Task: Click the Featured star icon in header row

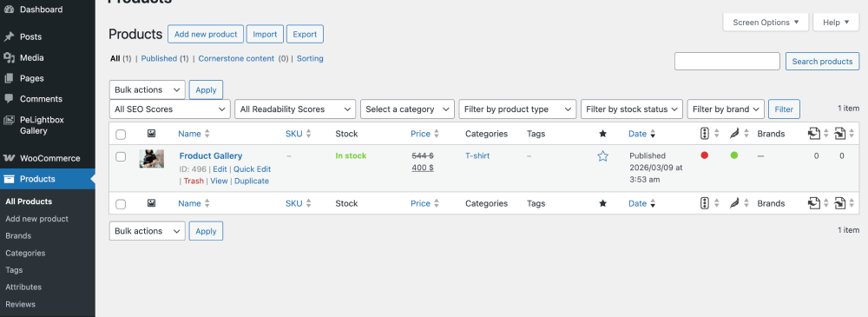Action: click(x=603, y=134)
